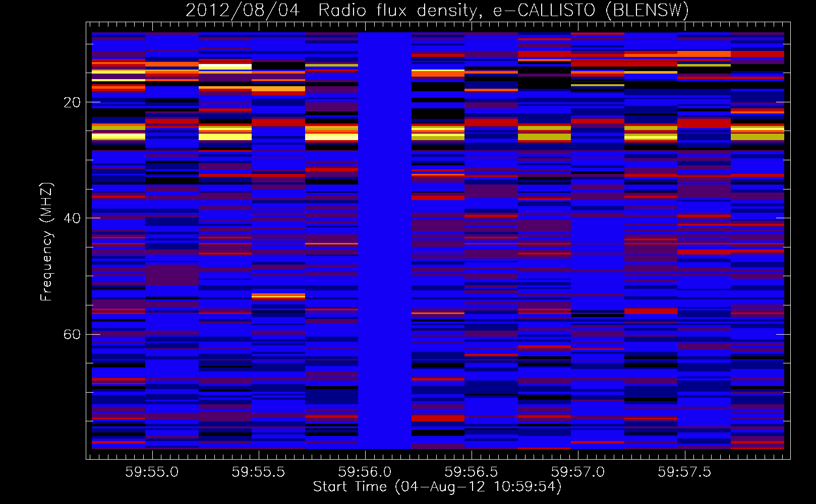Click the uniform blue data-gap column near 59:56.0

[x=385, y=240]
